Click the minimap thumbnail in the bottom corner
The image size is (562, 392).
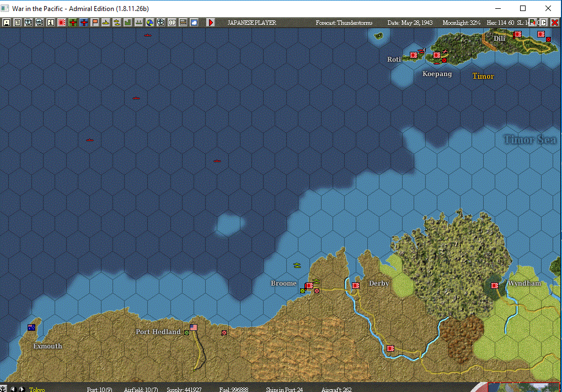coord(523,388)
